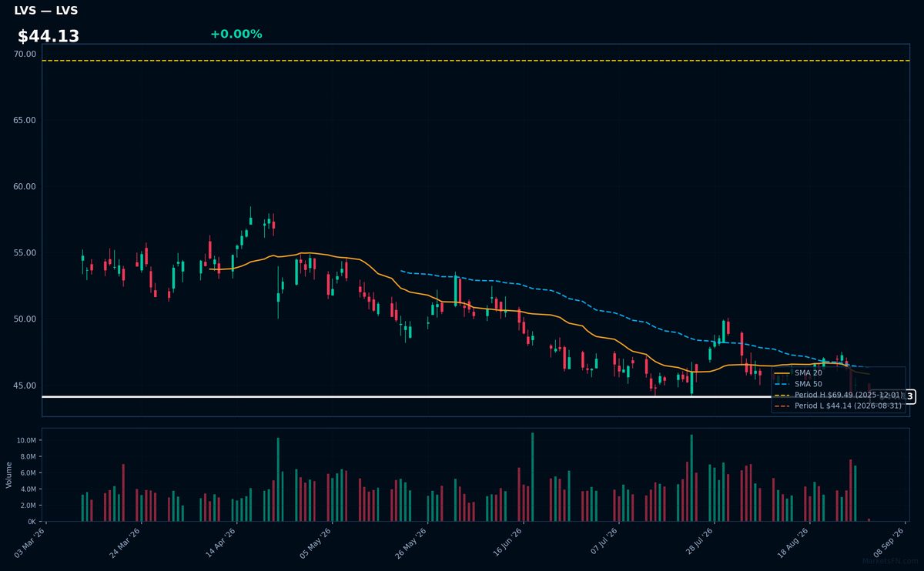Click the 4.0M volume axis label
The image size is (924, 571).
click(27, 489)
